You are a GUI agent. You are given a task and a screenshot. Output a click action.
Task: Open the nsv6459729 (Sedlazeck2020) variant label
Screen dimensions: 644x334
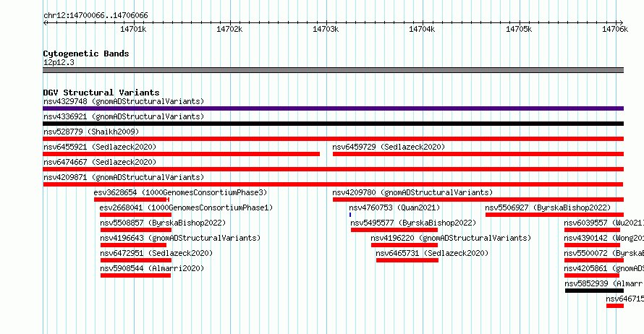point(389,147)
